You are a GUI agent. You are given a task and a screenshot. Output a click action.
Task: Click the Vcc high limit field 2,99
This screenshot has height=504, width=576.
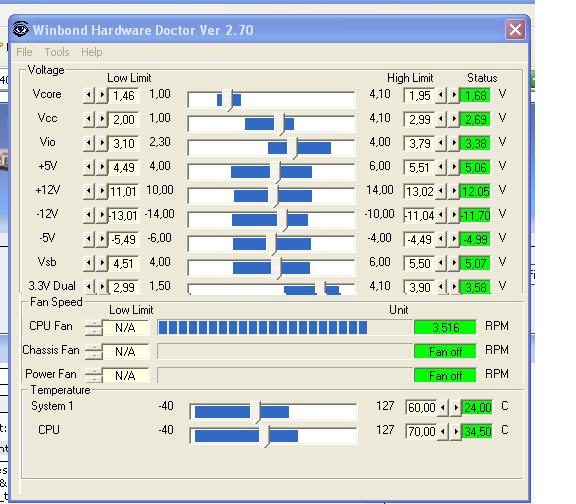[420, 119]
